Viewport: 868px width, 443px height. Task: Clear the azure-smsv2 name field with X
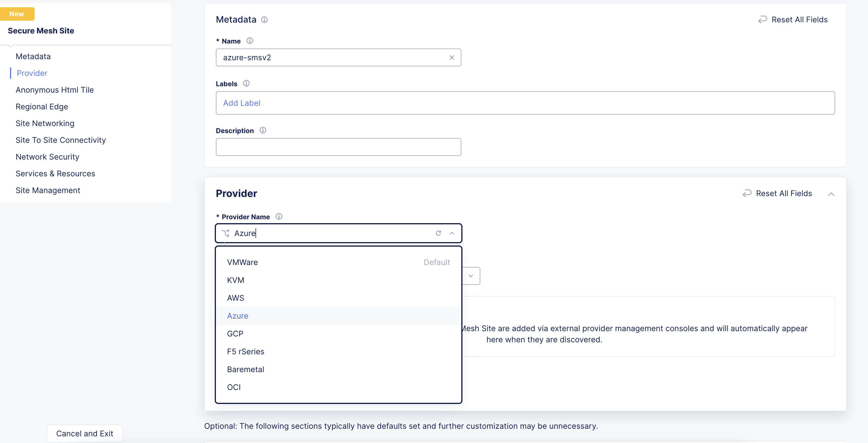(x=452, y=58)
